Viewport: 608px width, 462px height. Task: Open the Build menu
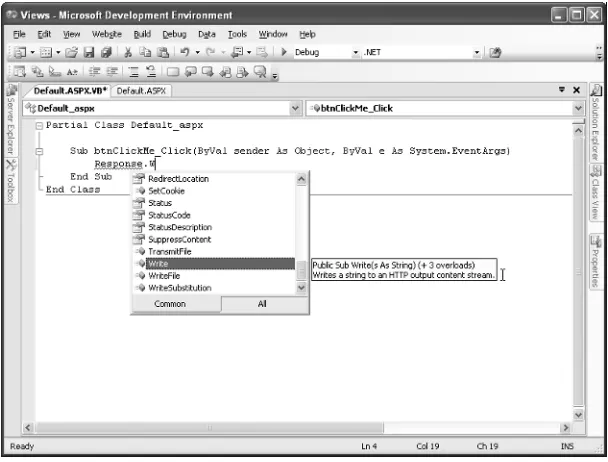tap(142, 35)
